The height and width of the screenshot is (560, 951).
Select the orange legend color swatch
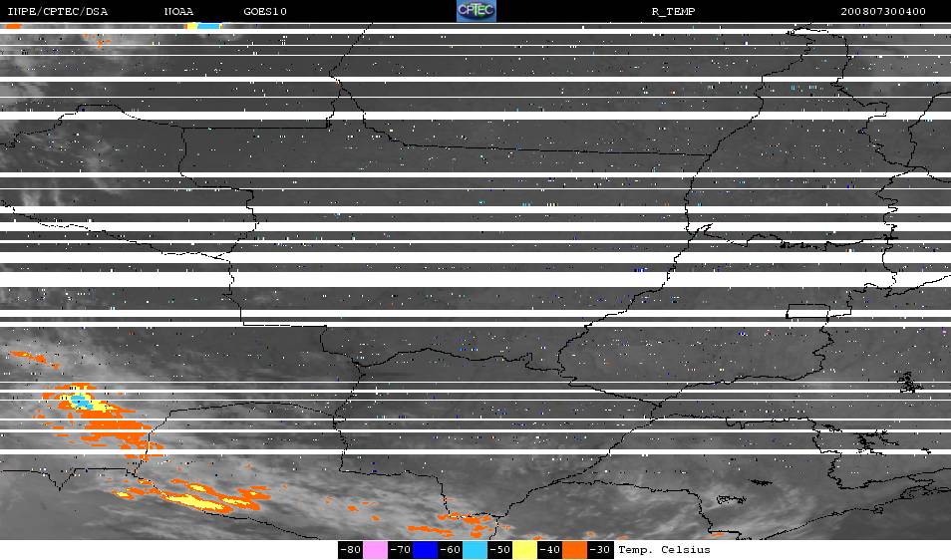pyautogui.click(x=575, y=550)
